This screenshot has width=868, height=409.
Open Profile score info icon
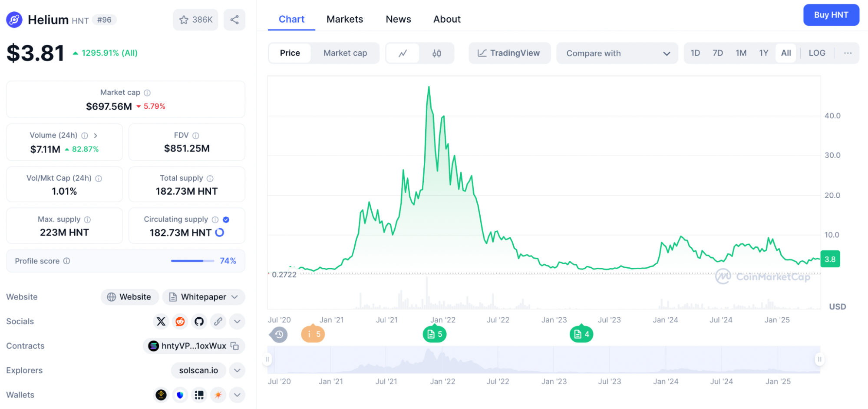(66, 261)
